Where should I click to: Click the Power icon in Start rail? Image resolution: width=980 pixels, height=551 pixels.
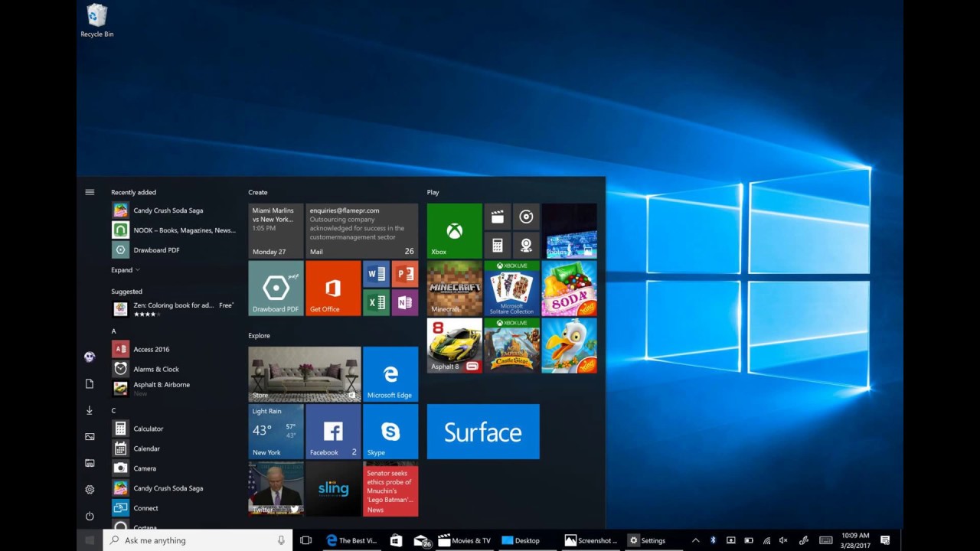90,517
